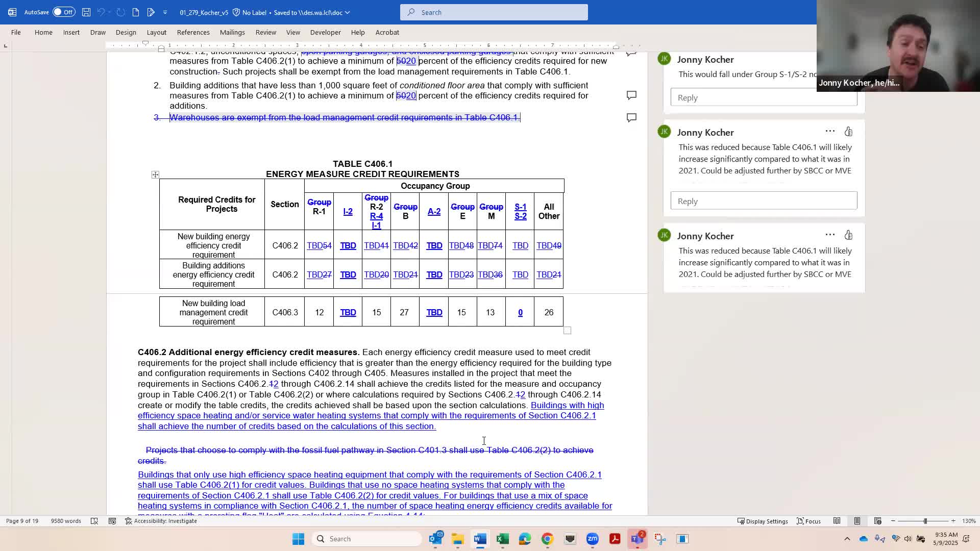Switch to the Home tab

tap(43, 32)
